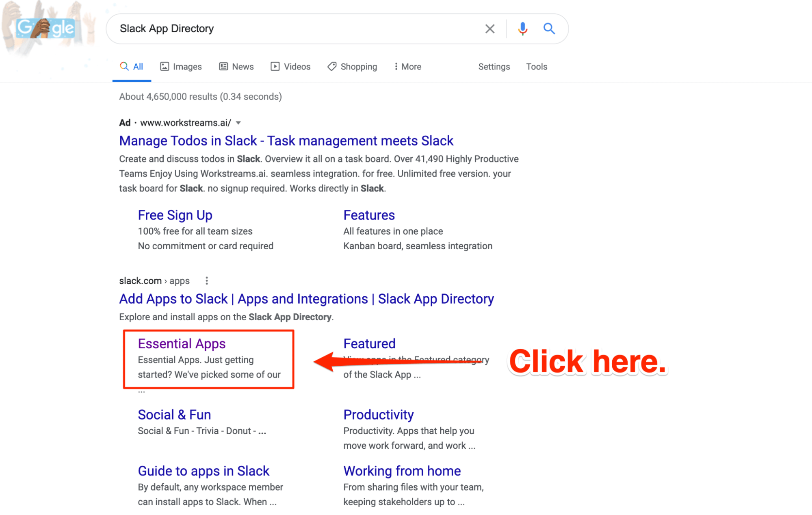Switch to the News tab

(x=236, y=67)
